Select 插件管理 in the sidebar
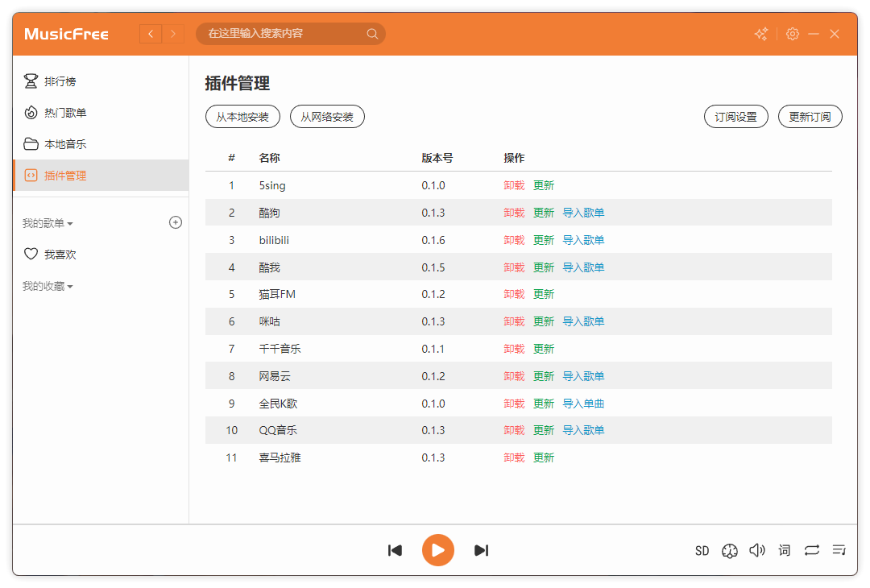 coord(101,176)
